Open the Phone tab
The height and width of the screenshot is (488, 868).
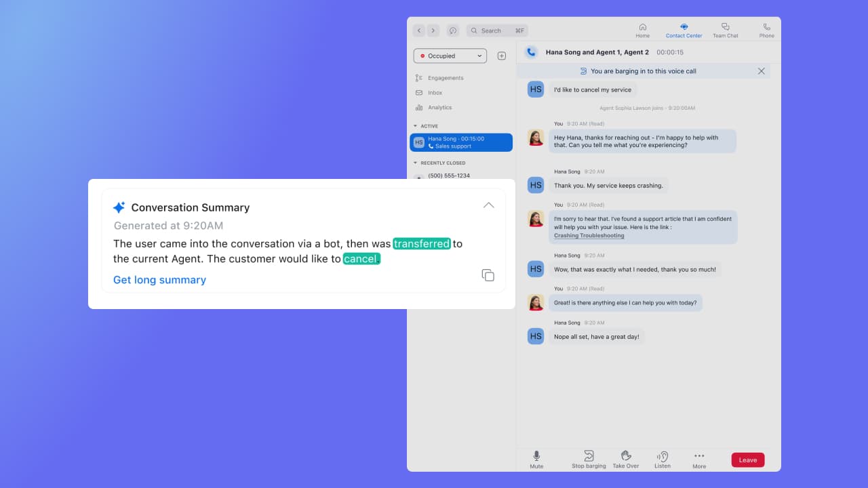tap(766, 30)
